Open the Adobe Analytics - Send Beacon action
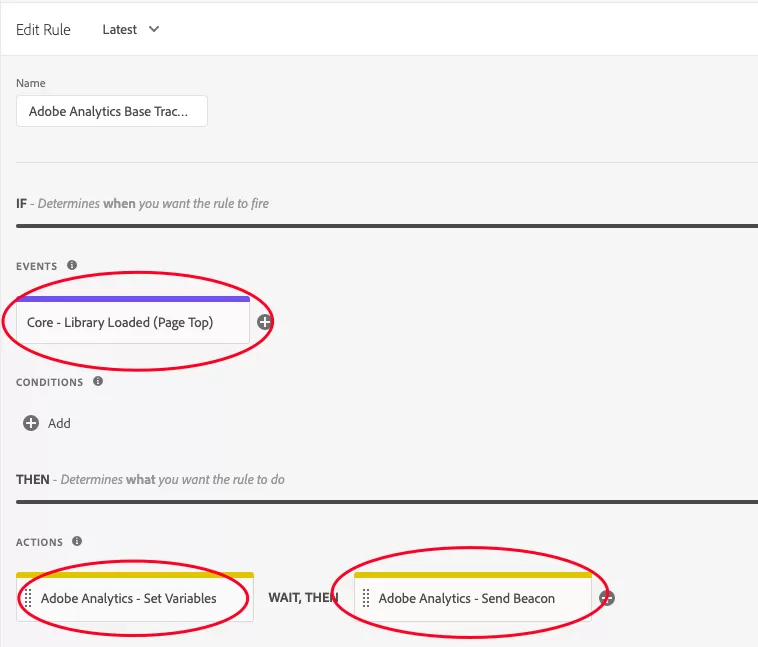The image size is (758, 647). [x=473, y=597]
